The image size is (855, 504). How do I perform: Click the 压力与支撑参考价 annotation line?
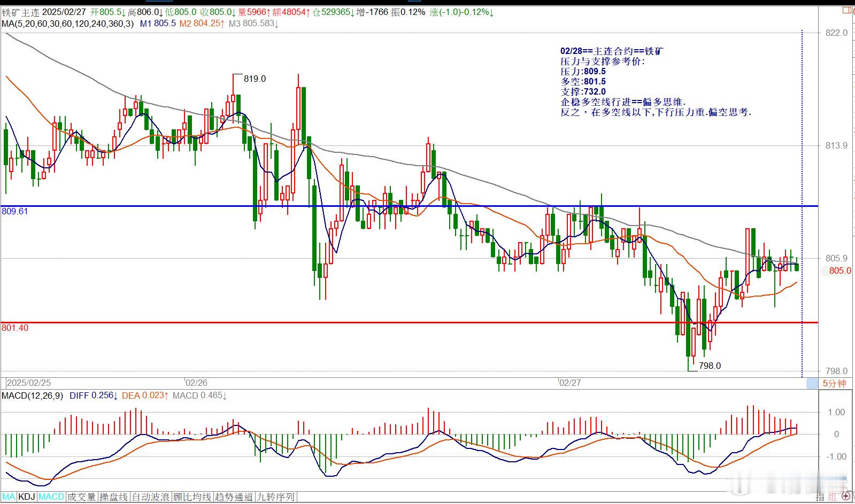click(x=603, y=61)
